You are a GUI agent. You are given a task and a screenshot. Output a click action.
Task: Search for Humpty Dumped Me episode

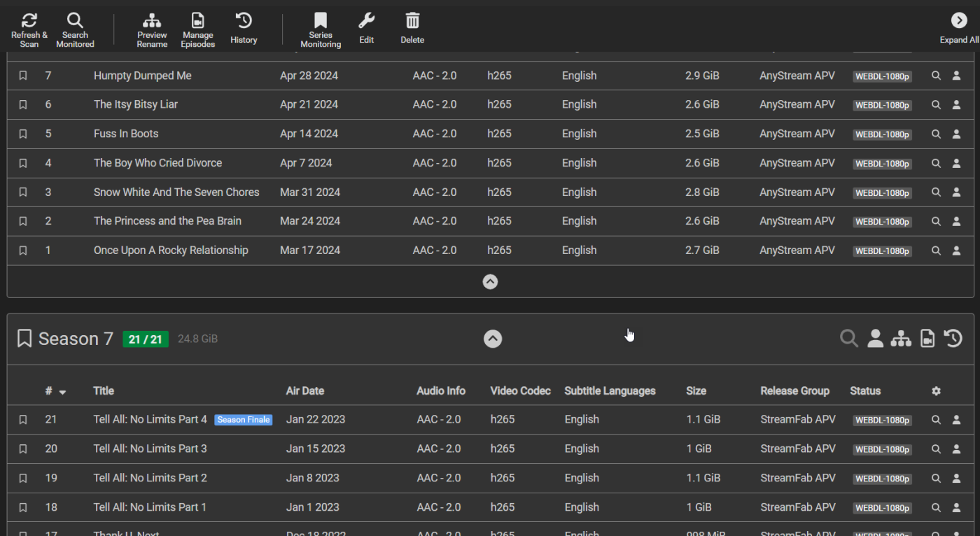tap(936, 76)
